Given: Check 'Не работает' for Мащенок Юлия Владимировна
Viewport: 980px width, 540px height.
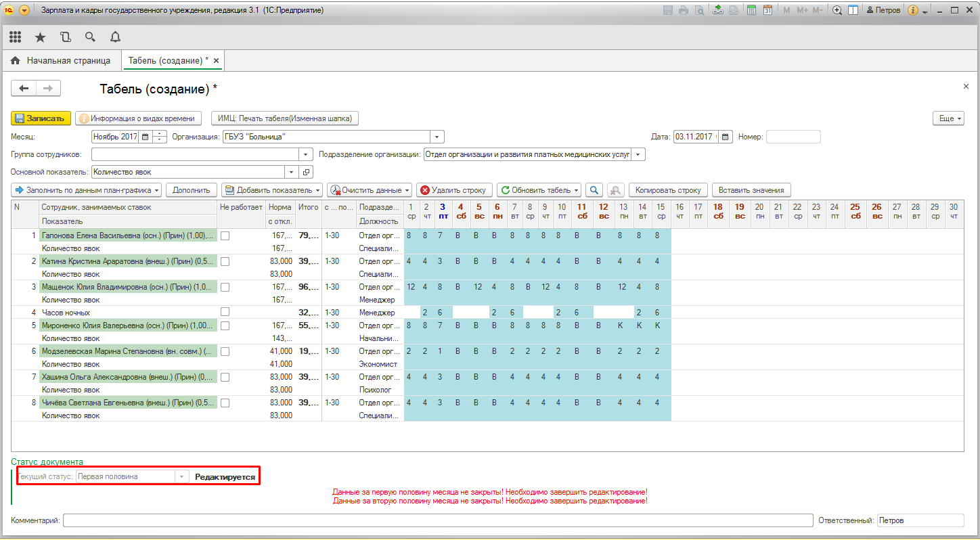Looking at the screenshot, I should point(225,287).
